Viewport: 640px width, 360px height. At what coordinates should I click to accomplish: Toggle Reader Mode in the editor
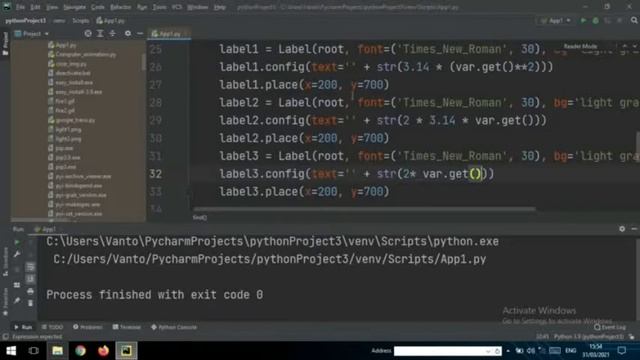pos(580,46)
